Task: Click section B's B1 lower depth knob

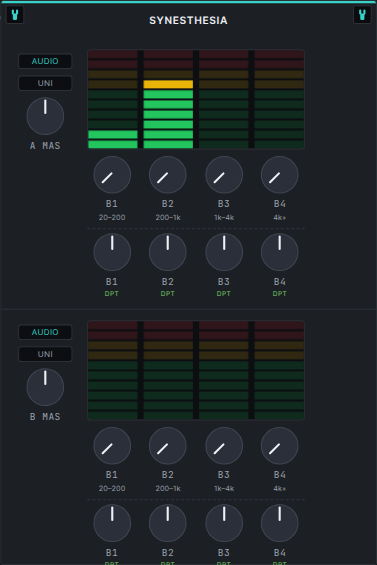Action: point(112,523)
